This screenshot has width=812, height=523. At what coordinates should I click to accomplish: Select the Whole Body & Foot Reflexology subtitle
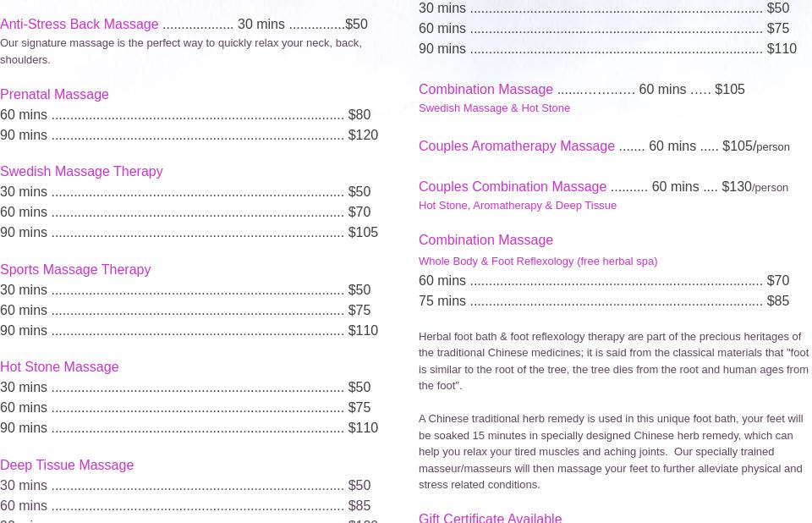click(x=537, y=261)
